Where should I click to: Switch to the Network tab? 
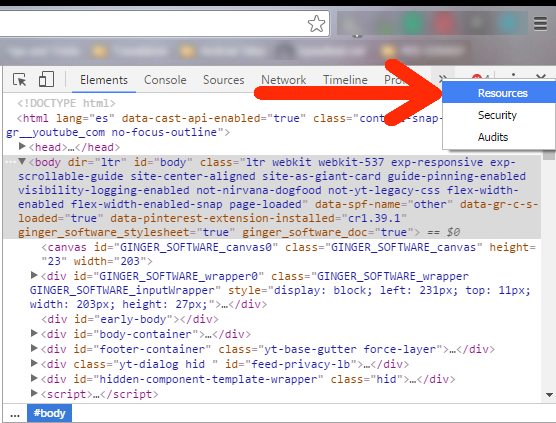(283, 80)
